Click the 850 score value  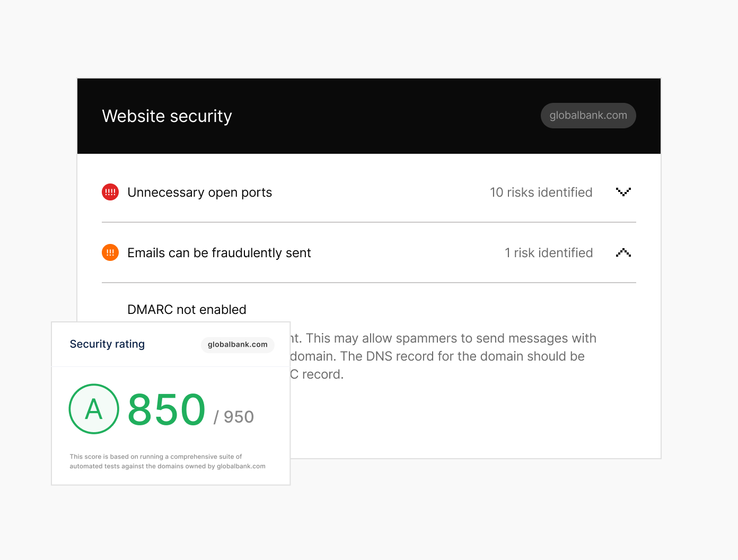(x=166, y=409)
